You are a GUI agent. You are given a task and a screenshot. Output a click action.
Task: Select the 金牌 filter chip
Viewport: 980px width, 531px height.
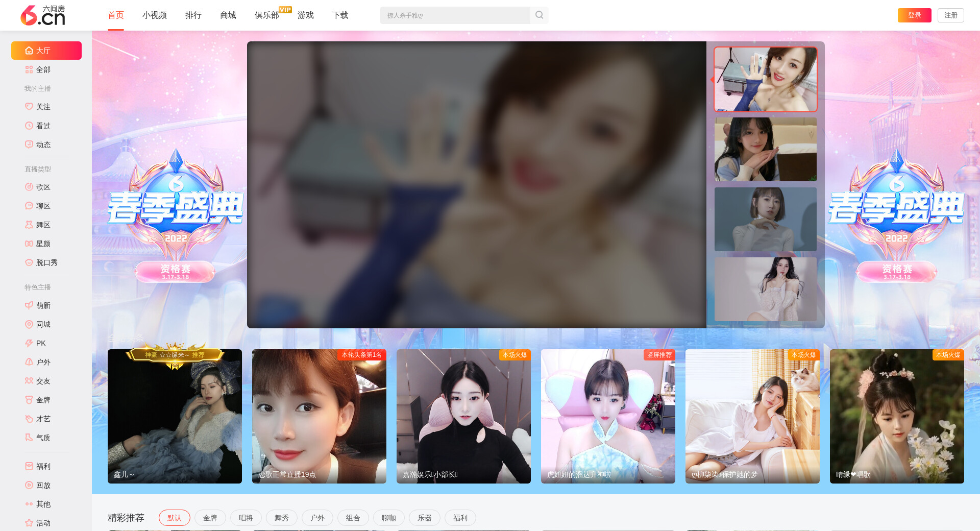[210, 518]
